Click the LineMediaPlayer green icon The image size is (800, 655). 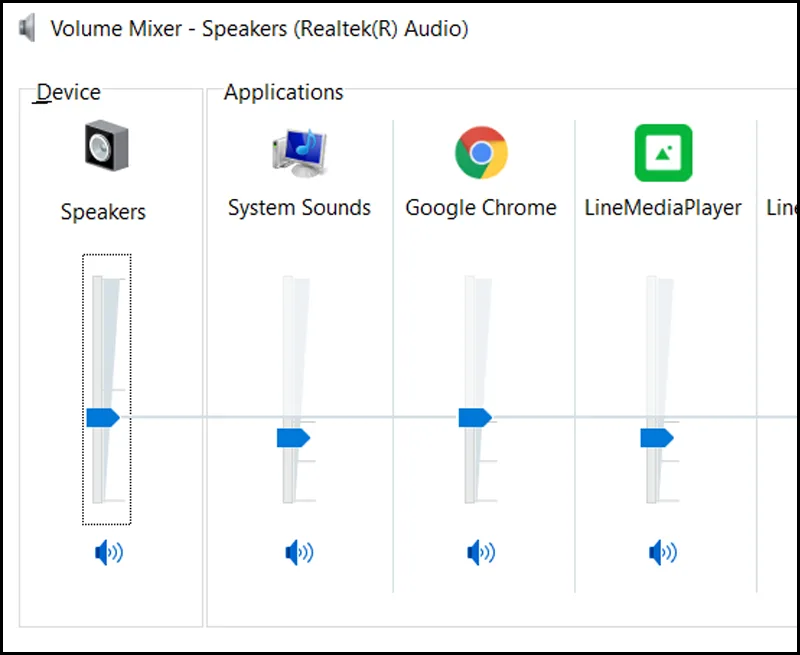point(663,152)
